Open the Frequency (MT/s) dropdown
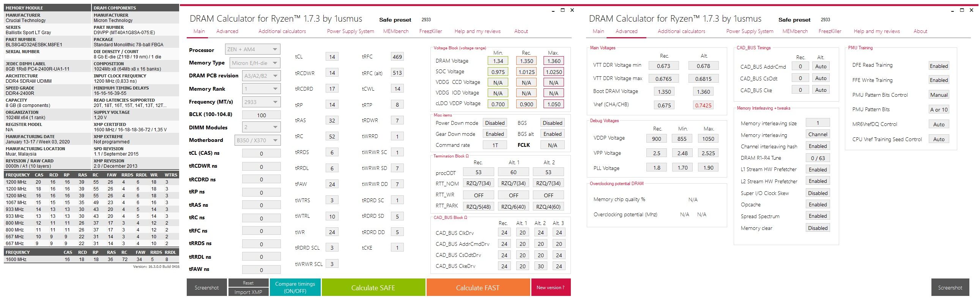Image resolution: width=980 pixels, height=302 pixels. 261,102
